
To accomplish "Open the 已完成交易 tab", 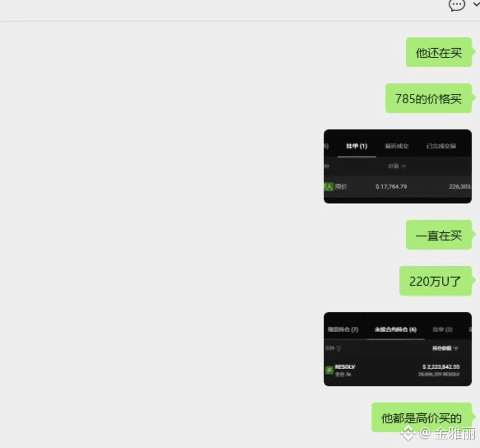I will [x=441, y=146].
